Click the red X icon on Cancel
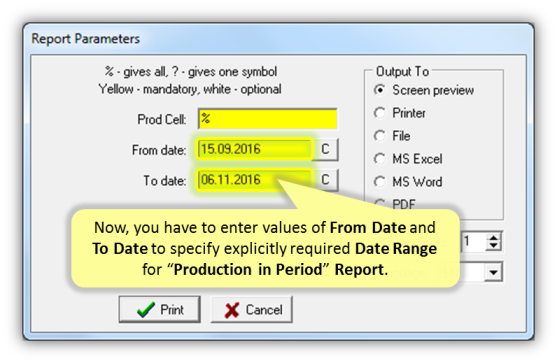 232,310
